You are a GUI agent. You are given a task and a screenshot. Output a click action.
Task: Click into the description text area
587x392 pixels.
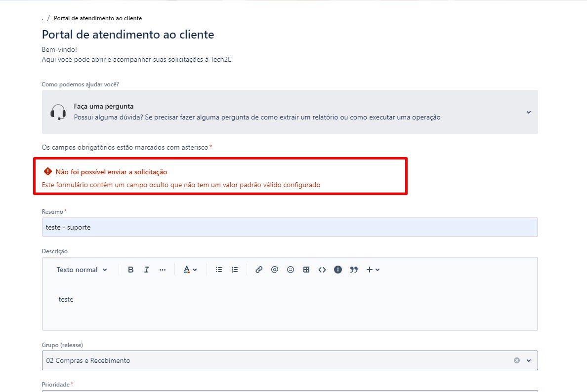point(290,304)
